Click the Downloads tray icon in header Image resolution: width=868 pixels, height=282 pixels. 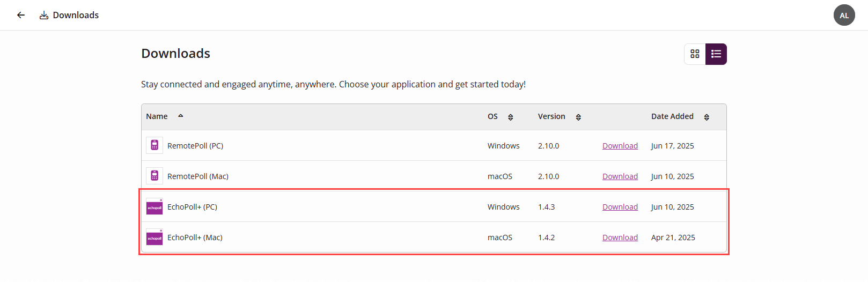pos(44,15)
